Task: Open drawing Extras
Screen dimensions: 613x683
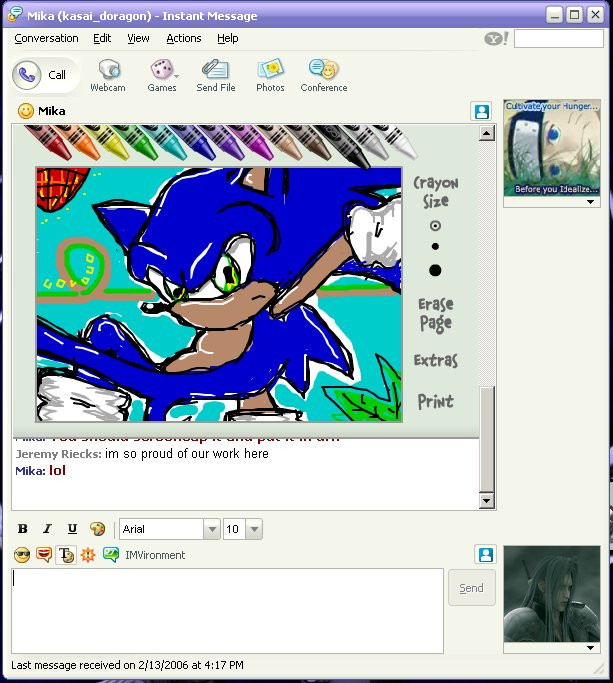Action: 436,360
